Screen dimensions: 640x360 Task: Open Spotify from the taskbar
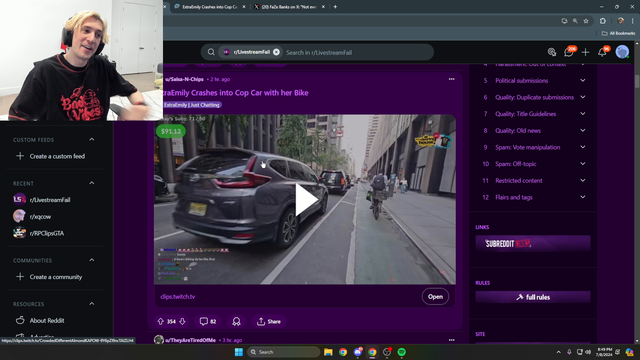click(402, 352)
